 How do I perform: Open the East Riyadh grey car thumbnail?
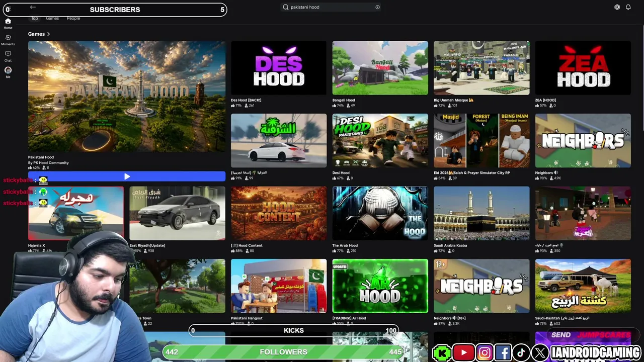coord(177,213)
